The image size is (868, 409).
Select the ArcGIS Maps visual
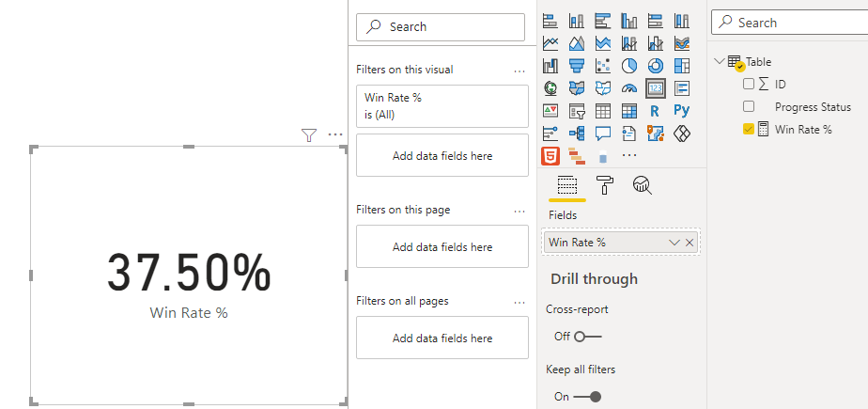[x=656, y=133]
